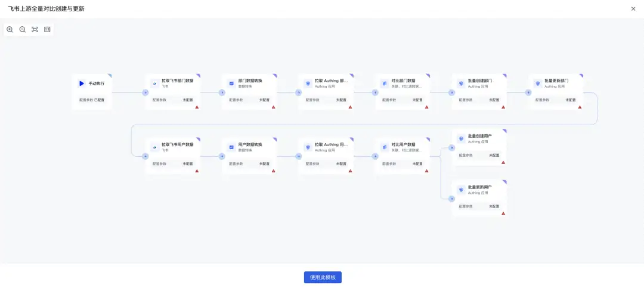
Task: Click the 1:1 actual size icon
Action: click(47, 29)
